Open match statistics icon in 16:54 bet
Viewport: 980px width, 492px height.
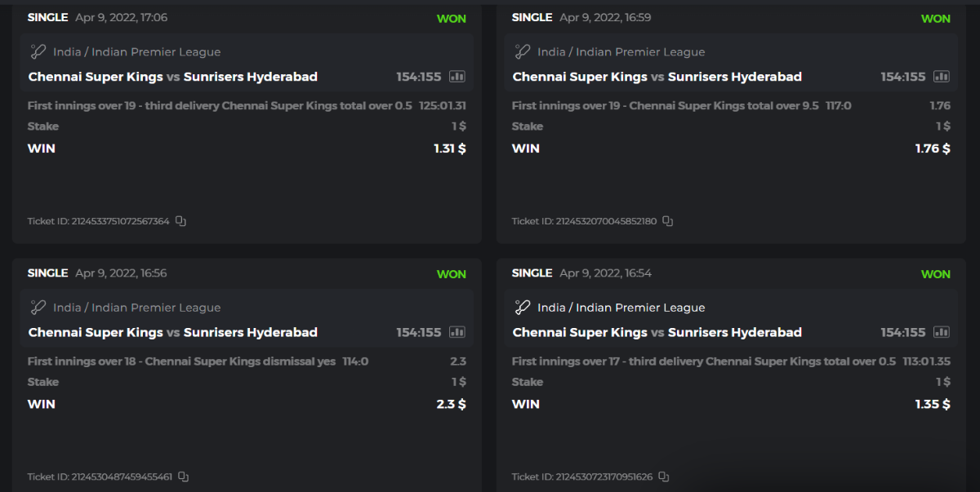(x=942, y=332)
